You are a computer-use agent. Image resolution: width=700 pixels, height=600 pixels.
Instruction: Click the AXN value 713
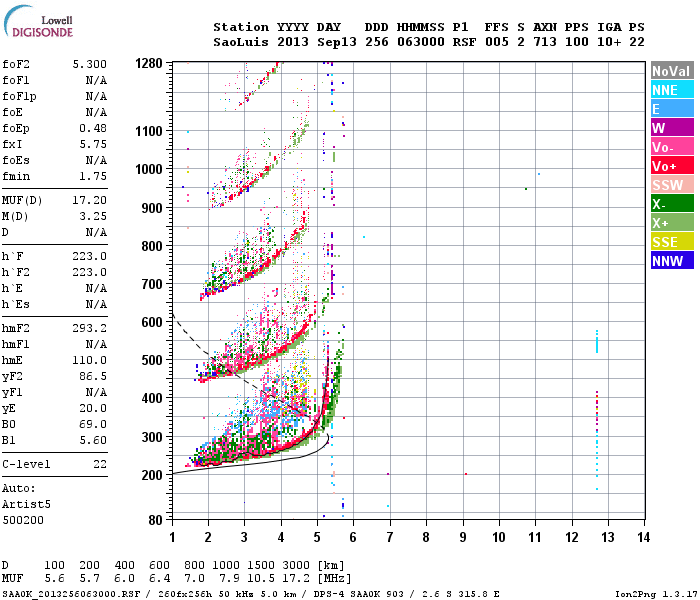(545, 42)
